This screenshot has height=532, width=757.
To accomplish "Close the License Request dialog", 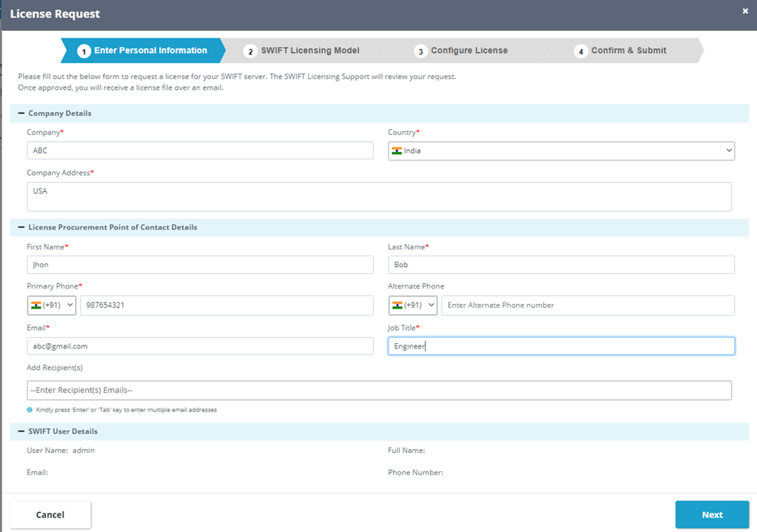I will (745, 11).
